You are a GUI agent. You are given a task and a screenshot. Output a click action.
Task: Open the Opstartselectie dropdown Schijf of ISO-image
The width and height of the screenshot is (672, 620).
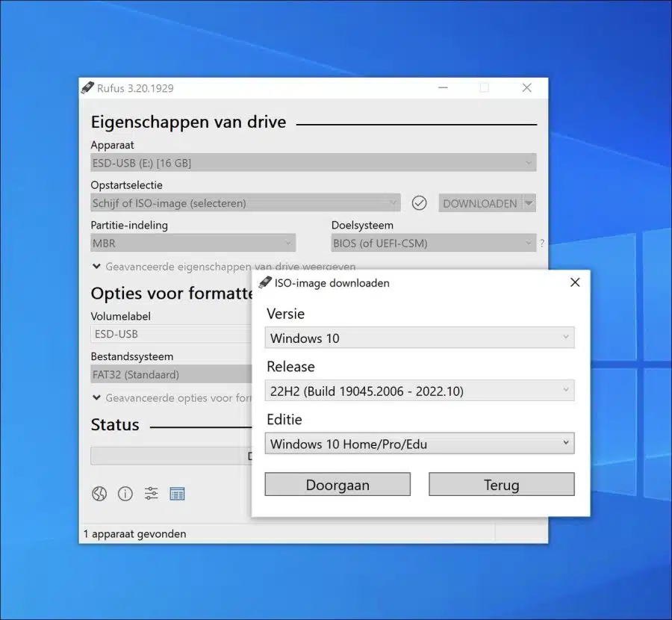point(246,203)
